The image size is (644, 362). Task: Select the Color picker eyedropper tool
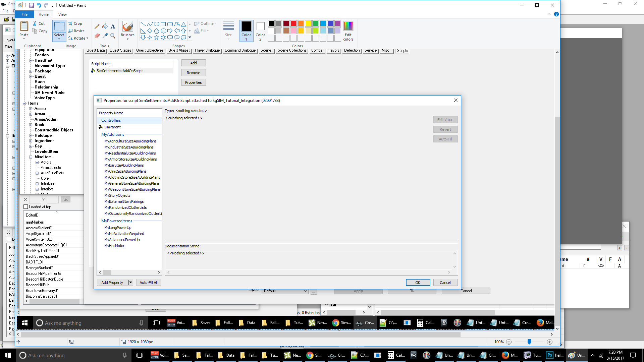[x=105, y=36]
